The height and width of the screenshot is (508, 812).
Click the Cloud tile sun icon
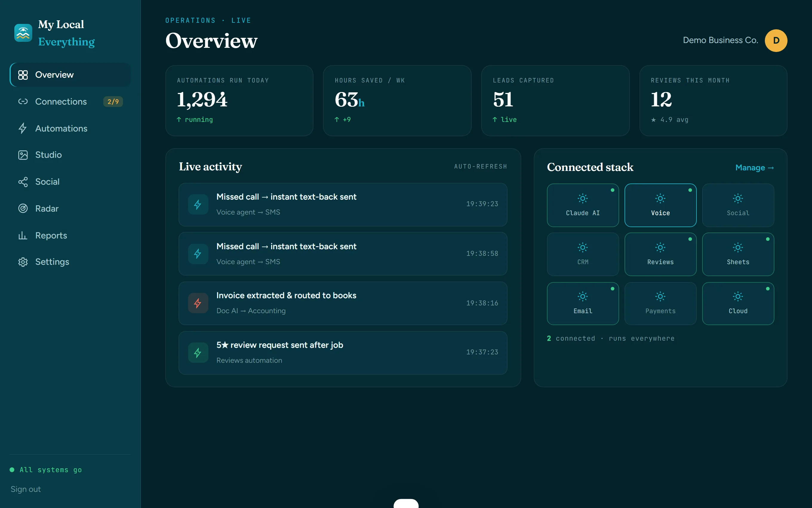click(x=738, y=296)
